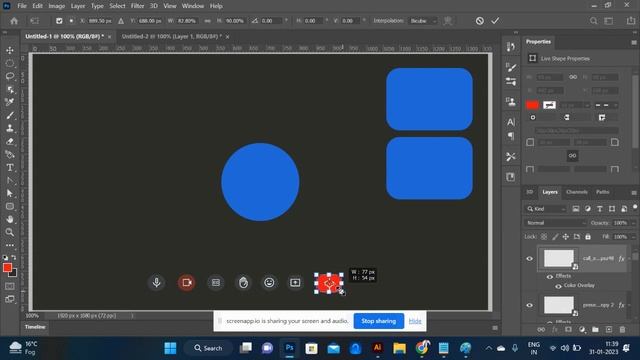Select the Horizontal Type tool
The height and width of the screenshot is (360, 640).
coord(10,168)
